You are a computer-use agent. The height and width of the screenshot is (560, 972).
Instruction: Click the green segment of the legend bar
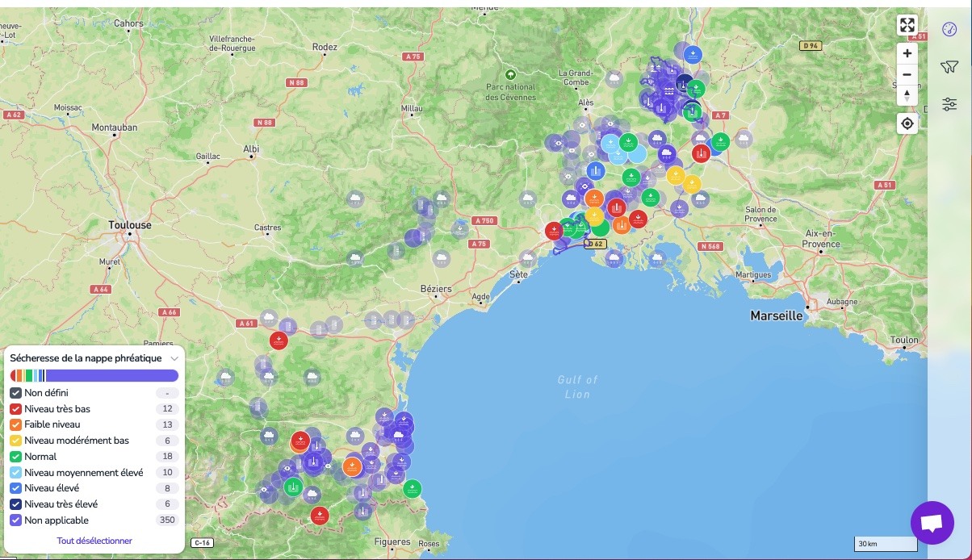(29, 375)
